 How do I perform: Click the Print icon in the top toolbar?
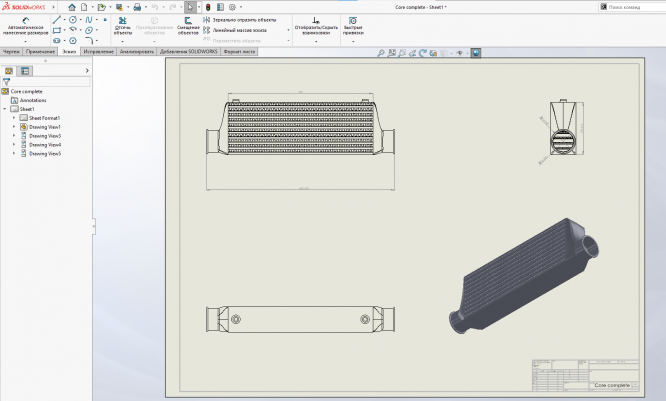pyautogui.click(x=137, y=7)
